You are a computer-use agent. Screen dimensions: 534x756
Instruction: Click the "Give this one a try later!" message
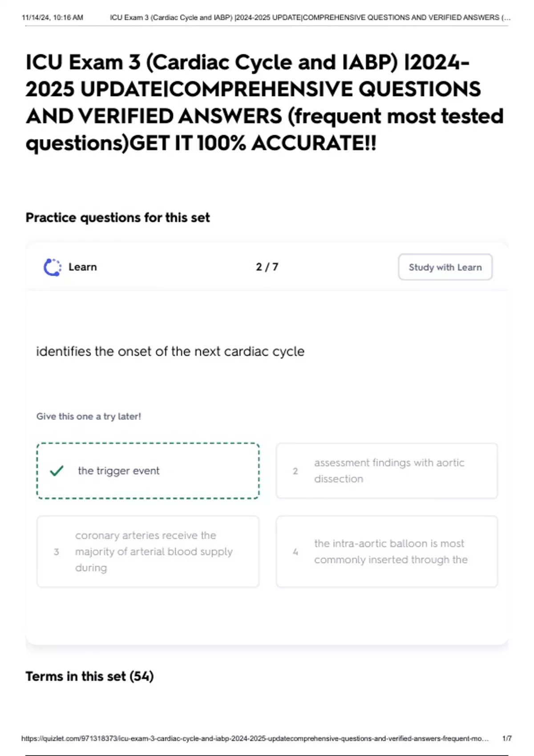pos(89,416)
